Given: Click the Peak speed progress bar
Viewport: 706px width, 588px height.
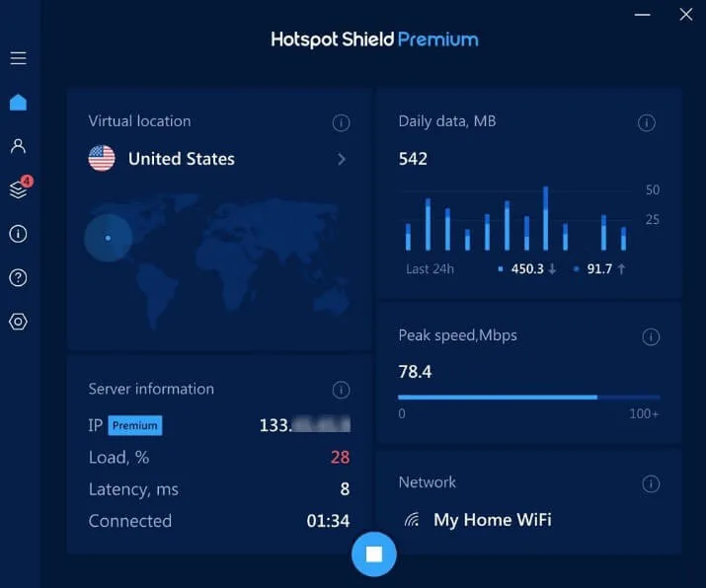Looking at the screenshot, I should coord(529,398).
